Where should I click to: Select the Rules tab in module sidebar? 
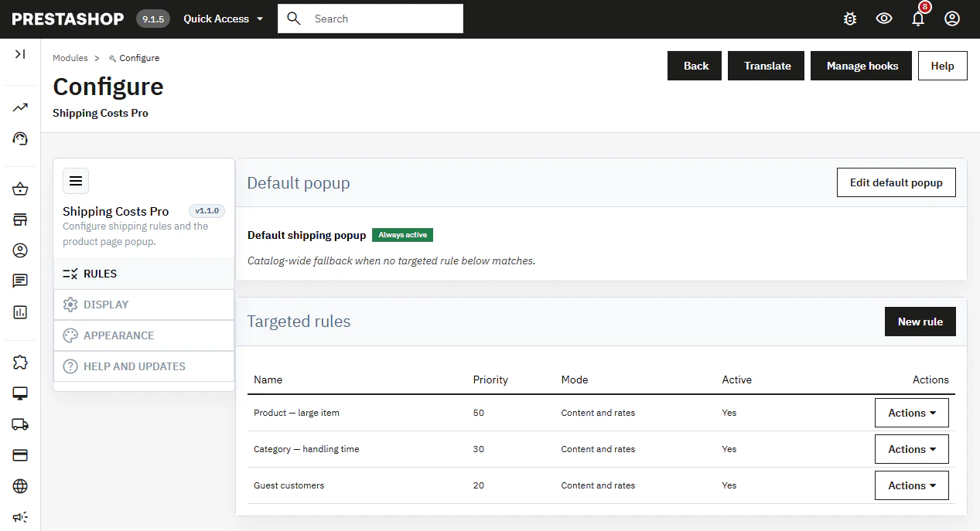pos(144,274)
